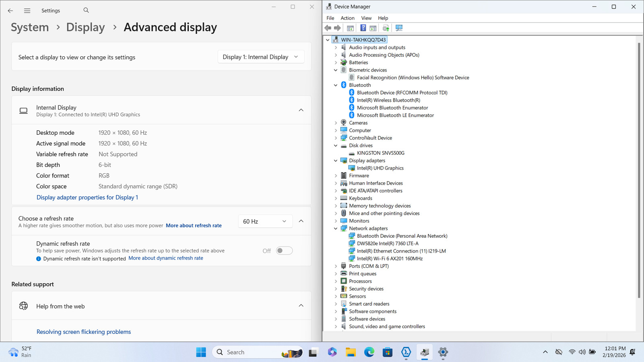Click the Cameras category icon
Viewport: 644px width, 362px height.
[344, 123]
